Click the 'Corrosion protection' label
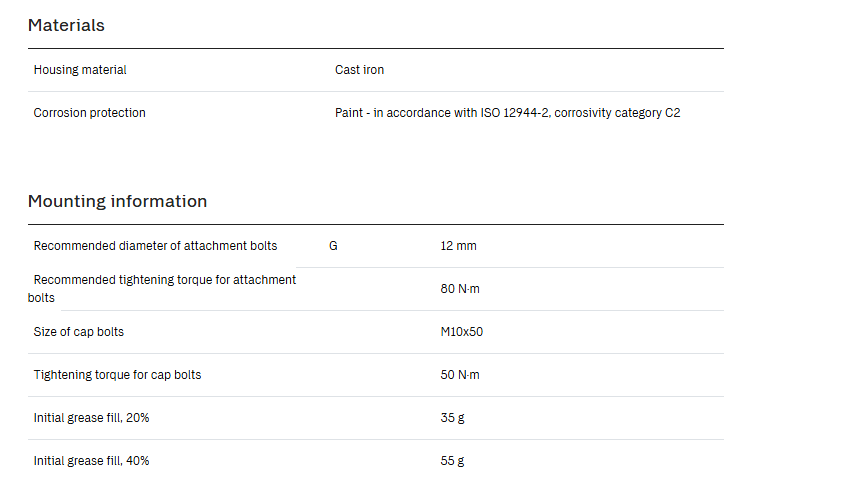The height and width of the screenshot is (493, 851). [90, 112]
